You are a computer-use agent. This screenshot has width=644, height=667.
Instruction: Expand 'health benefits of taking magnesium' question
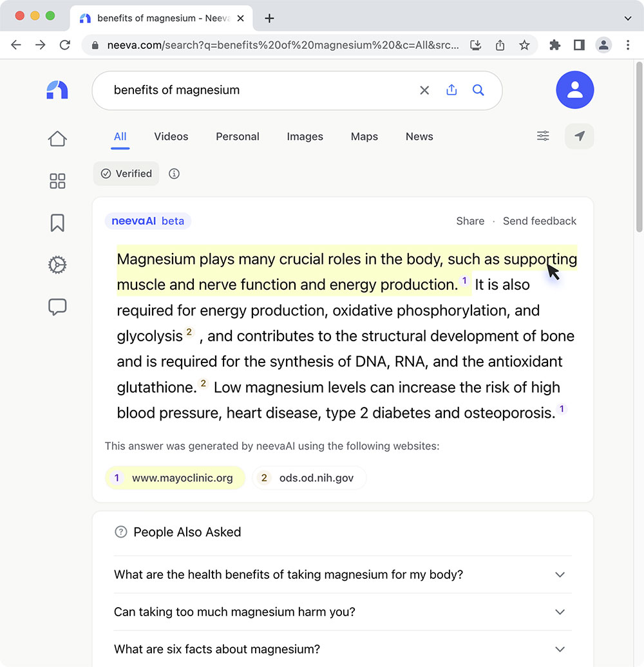[560, 574]
